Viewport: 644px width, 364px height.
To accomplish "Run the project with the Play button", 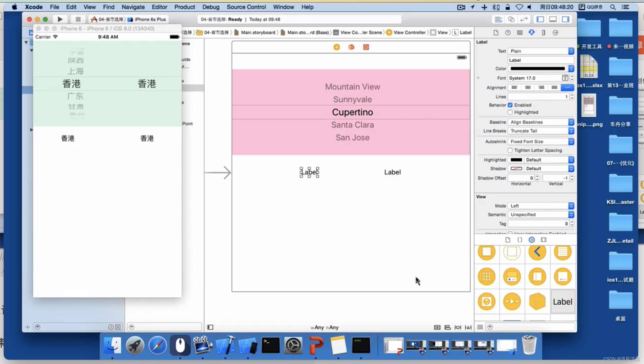I will pos(60,19).
